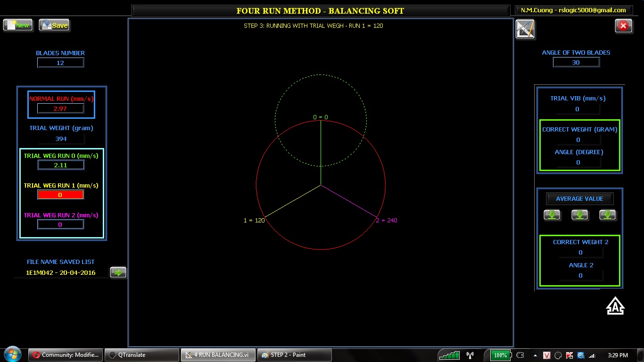Click the Trial Weg Run 0 field
Viewport: 644px width, 362px height.
click(60, 165)
